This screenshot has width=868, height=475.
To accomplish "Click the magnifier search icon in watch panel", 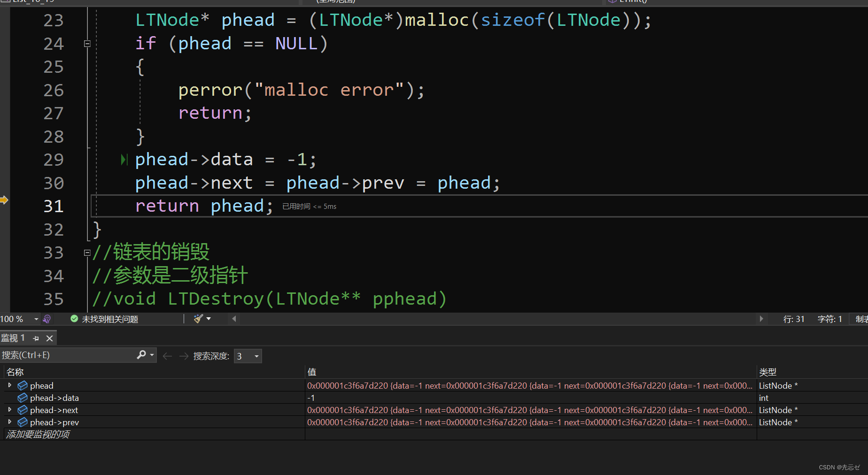I will point(141,355).
